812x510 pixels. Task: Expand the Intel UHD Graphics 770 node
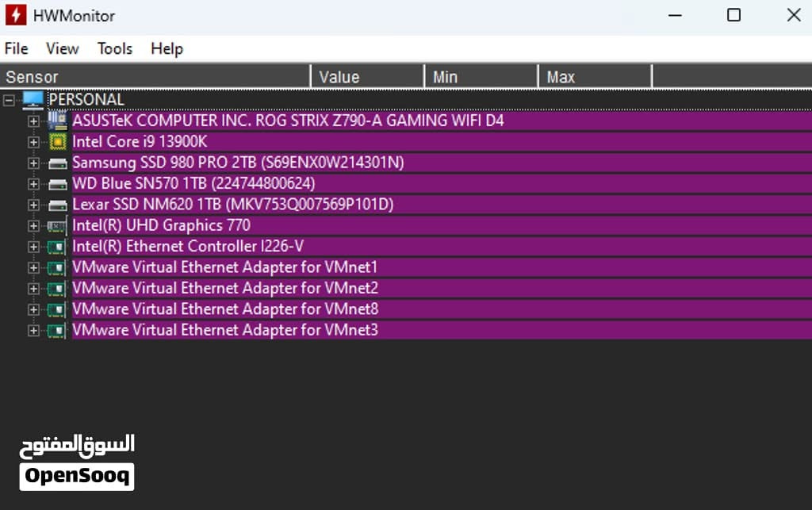(33, 226)
